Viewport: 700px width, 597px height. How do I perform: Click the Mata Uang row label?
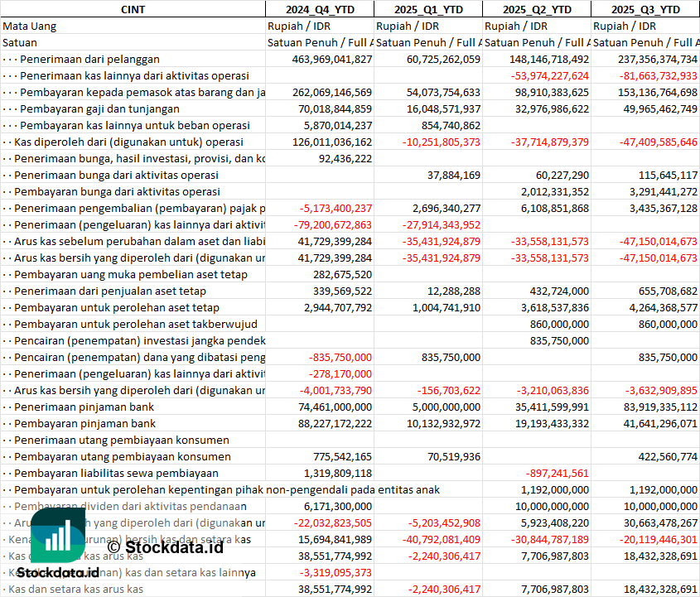point(30,26)
